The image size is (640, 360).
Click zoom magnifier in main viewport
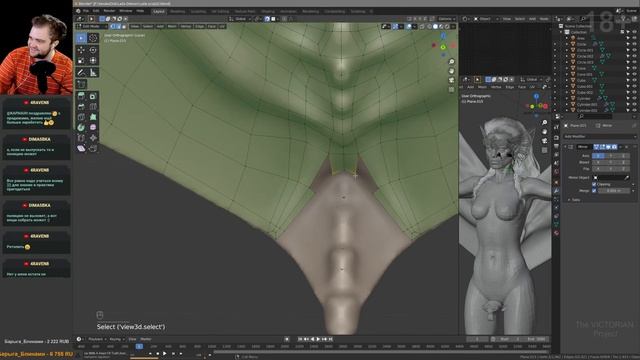click(x=451, y=62)
